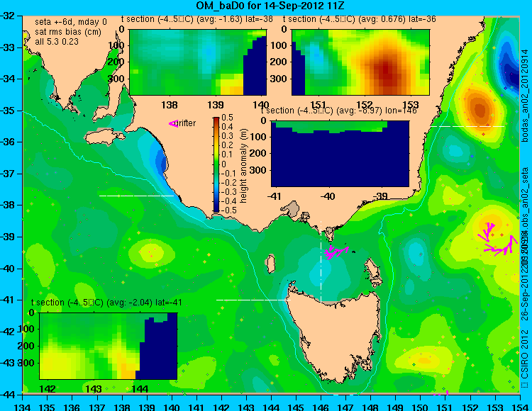Click the red warm-core eddy in the lat=-36 inset
Viewport: 532px width, 411px height.
click(385, 73)
